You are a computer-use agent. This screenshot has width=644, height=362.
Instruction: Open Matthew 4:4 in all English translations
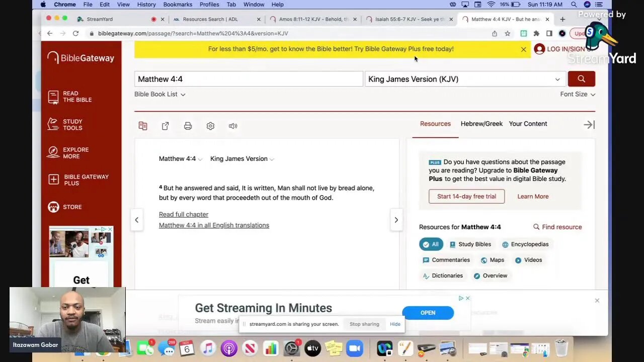point(214,225)
